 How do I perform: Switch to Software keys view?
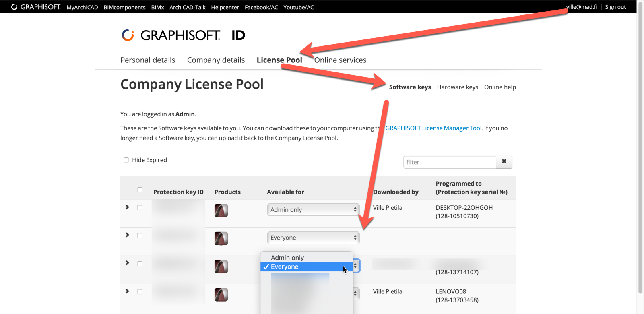410,87
